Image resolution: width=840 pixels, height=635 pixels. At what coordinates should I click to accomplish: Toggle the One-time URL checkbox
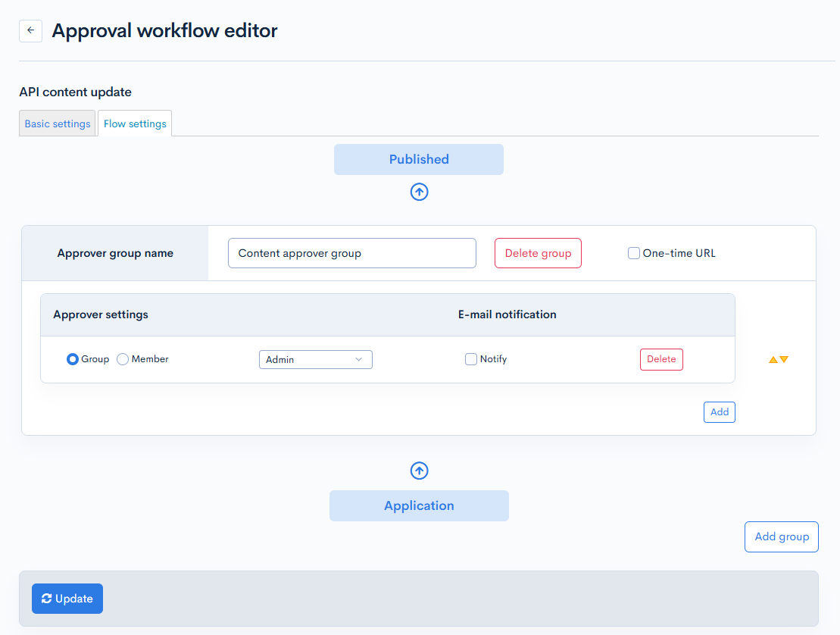(634, 254)
